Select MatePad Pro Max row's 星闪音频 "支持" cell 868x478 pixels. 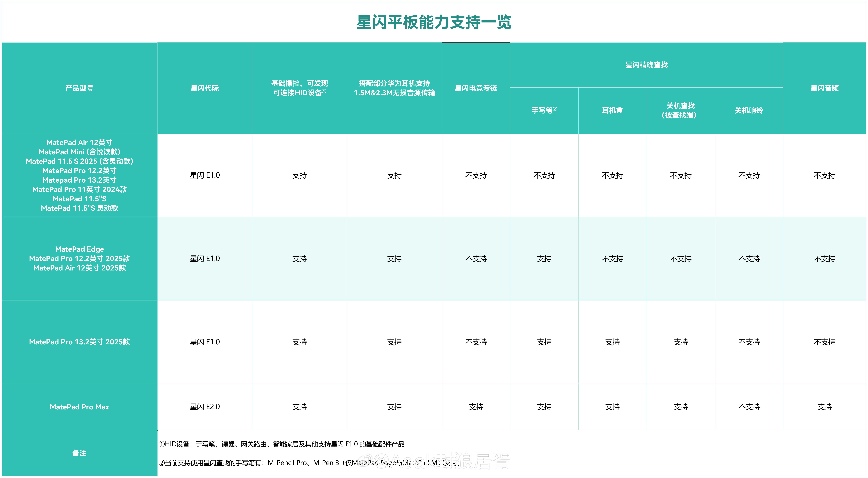click(x=825, y=407)
